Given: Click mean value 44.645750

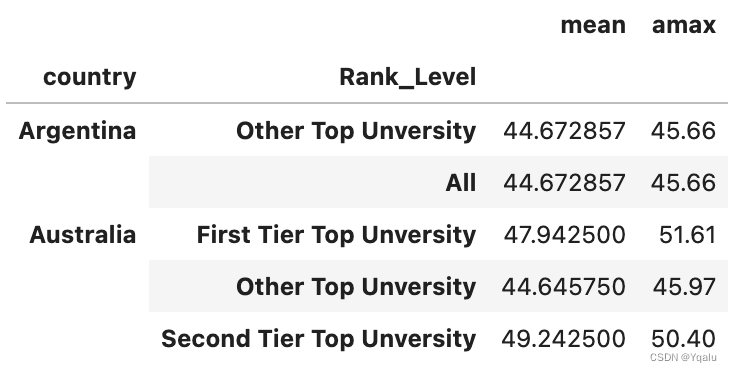Looking at the screenshot, I should point(563,287).
